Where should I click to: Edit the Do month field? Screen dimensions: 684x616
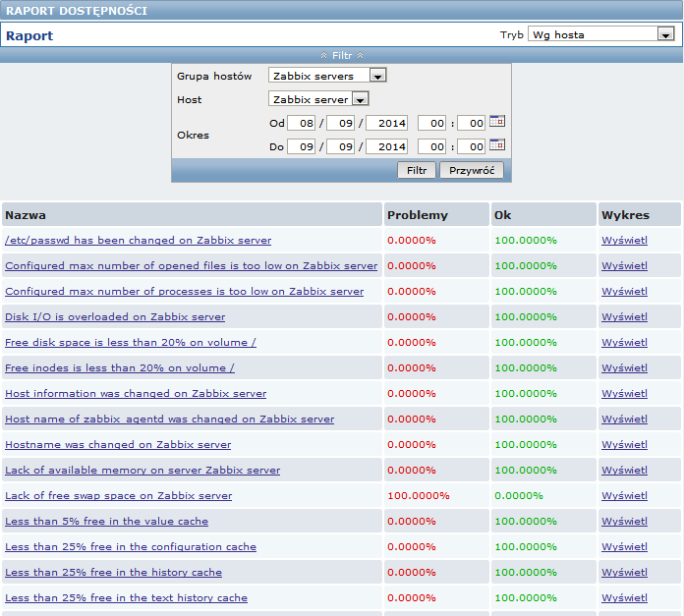pyautogui.click(x=340, y=147)
